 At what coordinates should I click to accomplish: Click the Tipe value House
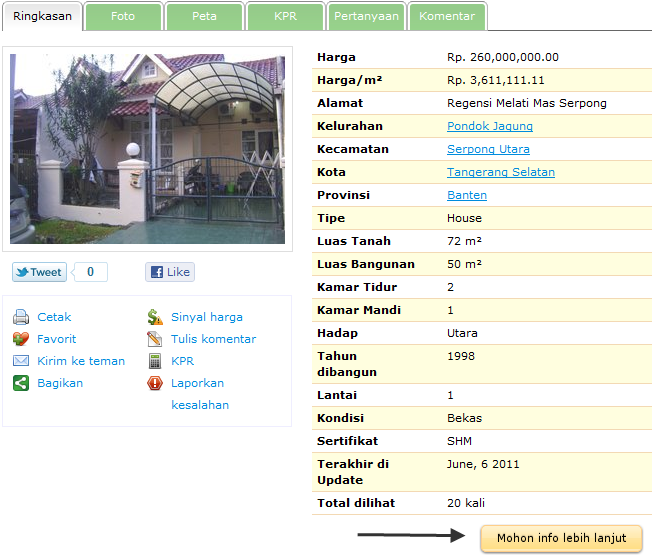click(464, 218)
